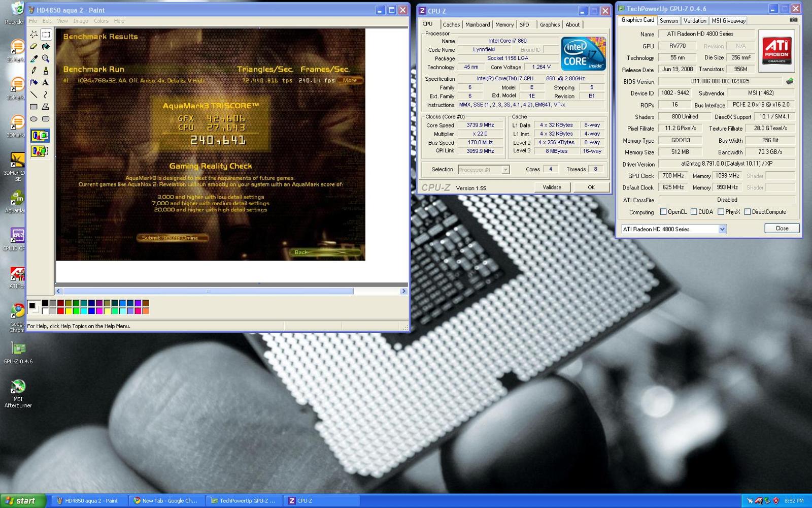Select the Brush tool in Paint
The height and width of the screenshot is (508, 812).
coord(46,71)
